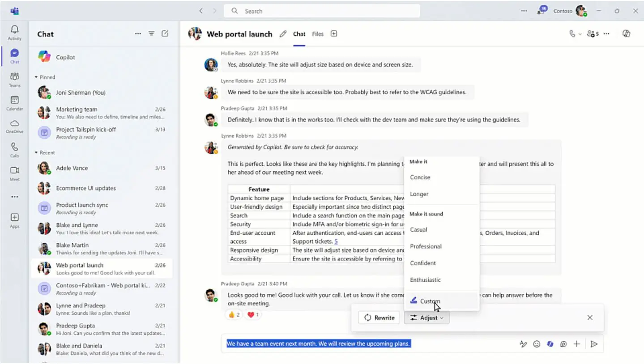Choose the Custom tone option
Image resolution: width=644 pixels, height=364 pixels.
441,301
